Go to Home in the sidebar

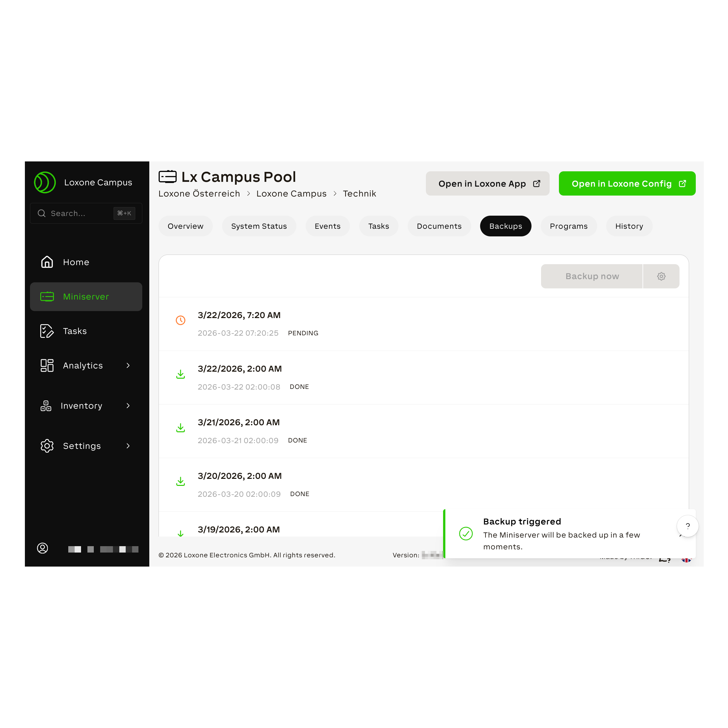click(76, 262)
